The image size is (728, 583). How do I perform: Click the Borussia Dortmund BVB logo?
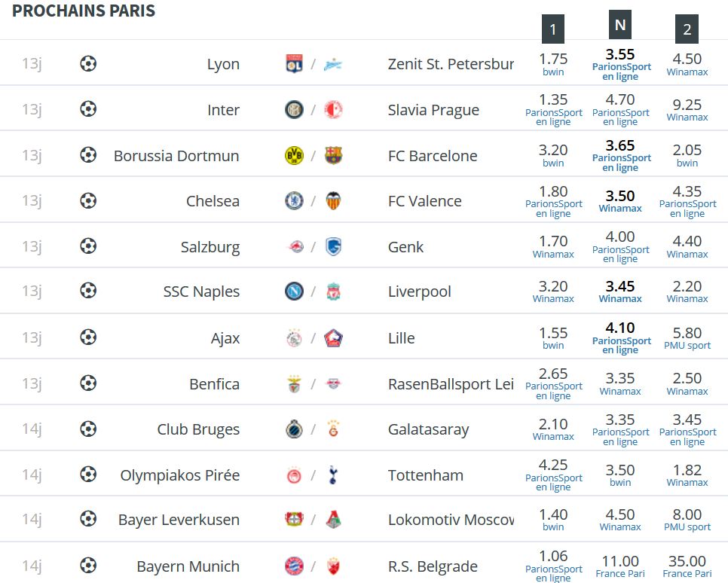click(294, 155)
